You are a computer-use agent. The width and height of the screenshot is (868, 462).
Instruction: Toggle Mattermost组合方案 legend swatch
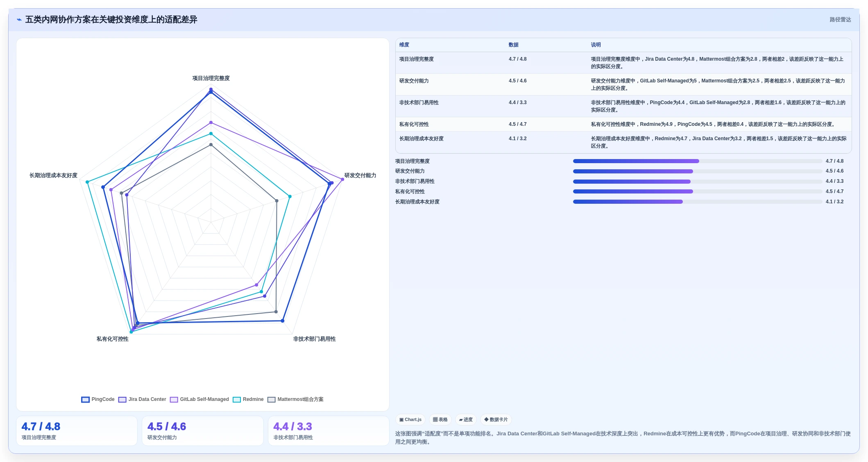[271, 400]
